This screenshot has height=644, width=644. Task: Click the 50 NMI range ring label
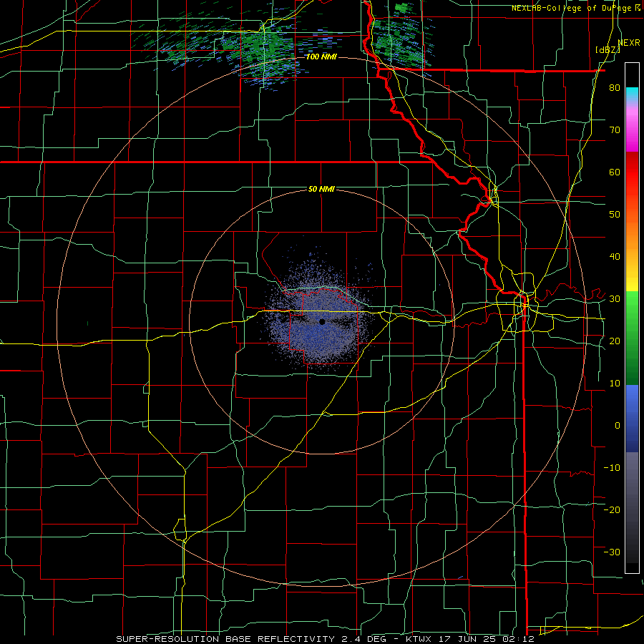coord(321,190)
